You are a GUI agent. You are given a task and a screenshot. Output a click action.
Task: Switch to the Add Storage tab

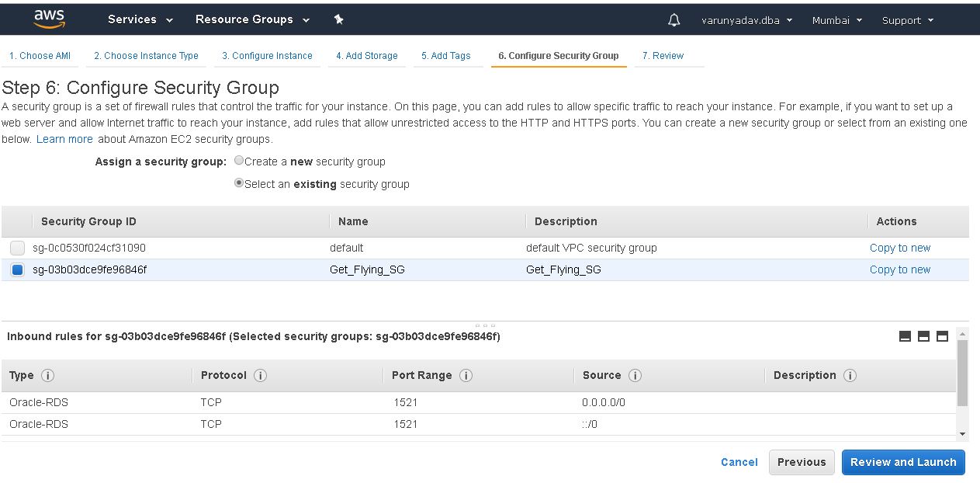click(x=366, y=56)
